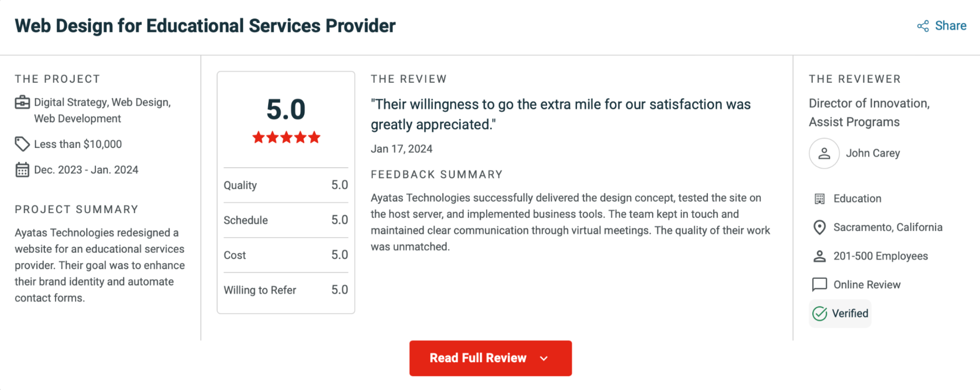The width and height of the screenshot is (980, 390).
Task: Click the share icon
Action: (923, 26)
